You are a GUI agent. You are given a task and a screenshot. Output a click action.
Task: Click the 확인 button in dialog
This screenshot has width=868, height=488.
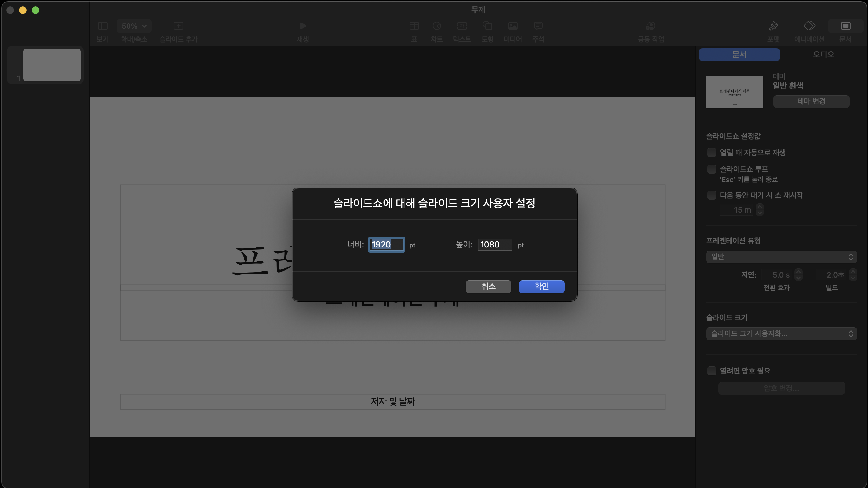point(541,287)
